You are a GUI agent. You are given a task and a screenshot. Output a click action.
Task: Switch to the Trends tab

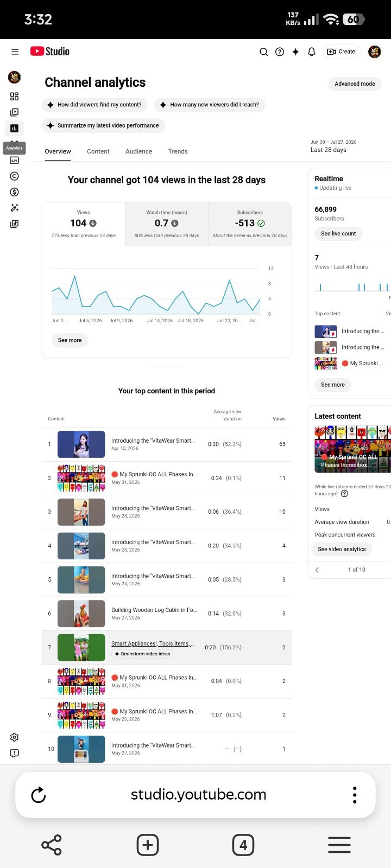point(178,151)
